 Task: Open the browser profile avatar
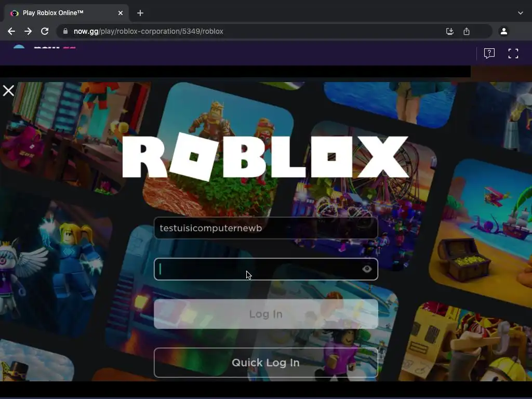click(x=504, y=31)
